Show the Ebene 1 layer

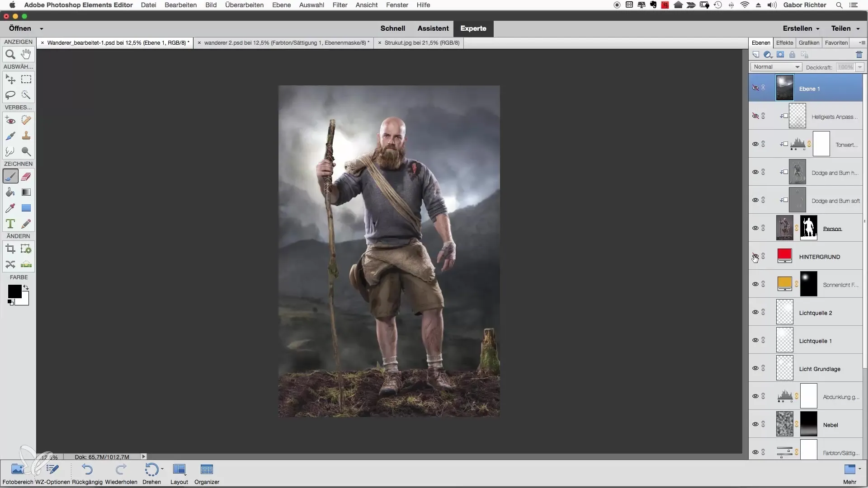(x=755, y=88)
